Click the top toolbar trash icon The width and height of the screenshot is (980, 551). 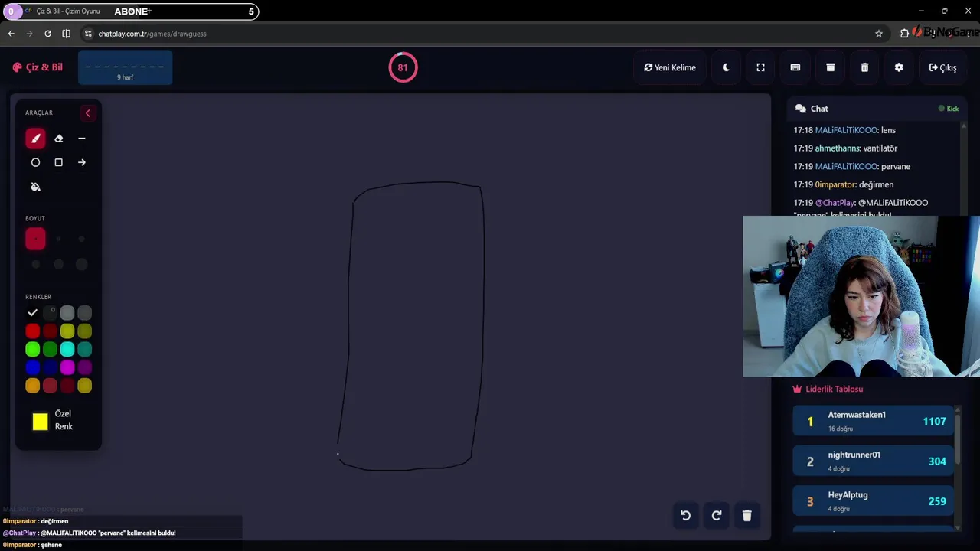(x=864, y=67)
